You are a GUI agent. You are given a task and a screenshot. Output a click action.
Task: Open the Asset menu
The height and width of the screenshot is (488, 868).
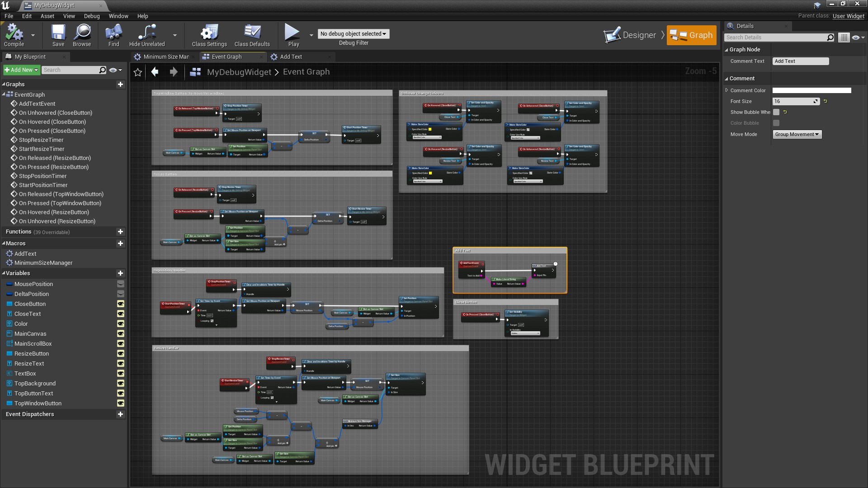47,16
